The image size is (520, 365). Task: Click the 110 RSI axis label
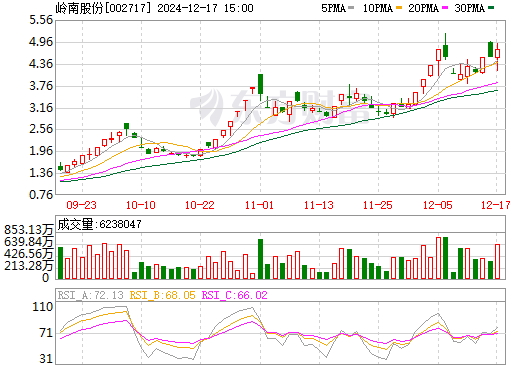(42, 307)
